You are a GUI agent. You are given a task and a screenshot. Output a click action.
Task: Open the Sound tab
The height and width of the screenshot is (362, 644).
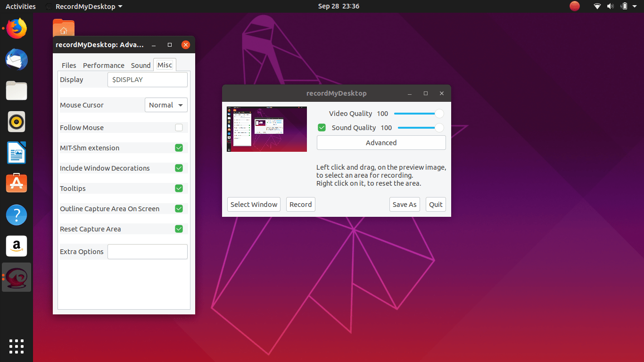point(140,65)
